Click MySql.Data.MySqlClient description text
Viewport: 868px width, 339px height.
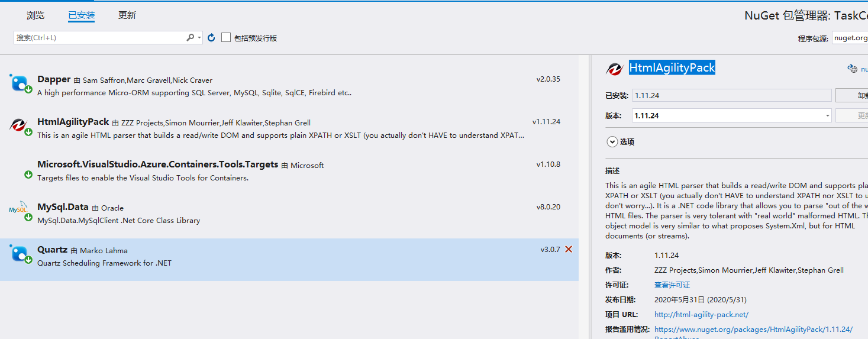click(119, 221)
